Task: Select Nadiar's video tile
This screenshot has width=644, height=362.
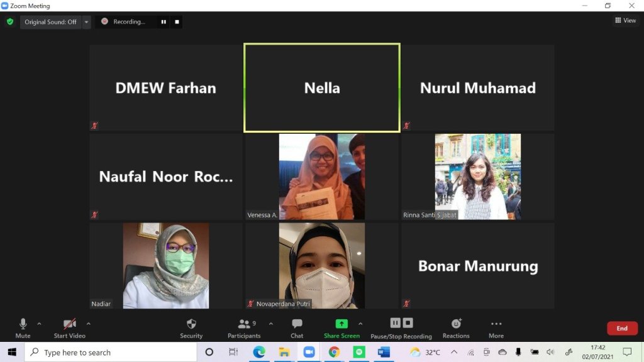Action: 166,265
